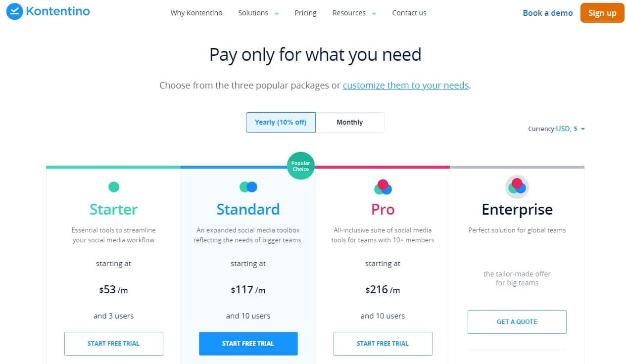Viewport: 626px width, 364px height.
Task: Switch billing to Yearly (10% off)
Action: click(281, 122)
